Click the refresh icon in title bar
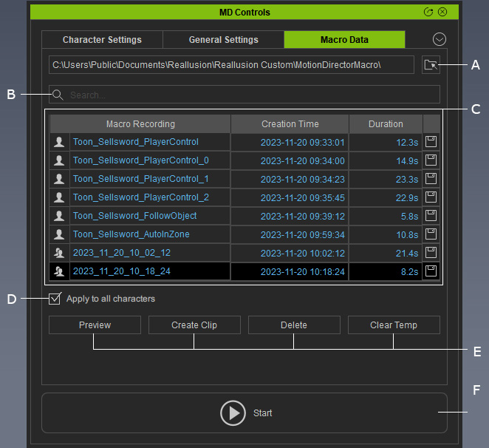The height and width of the screenshot is (448, 489). click(428, 12)
